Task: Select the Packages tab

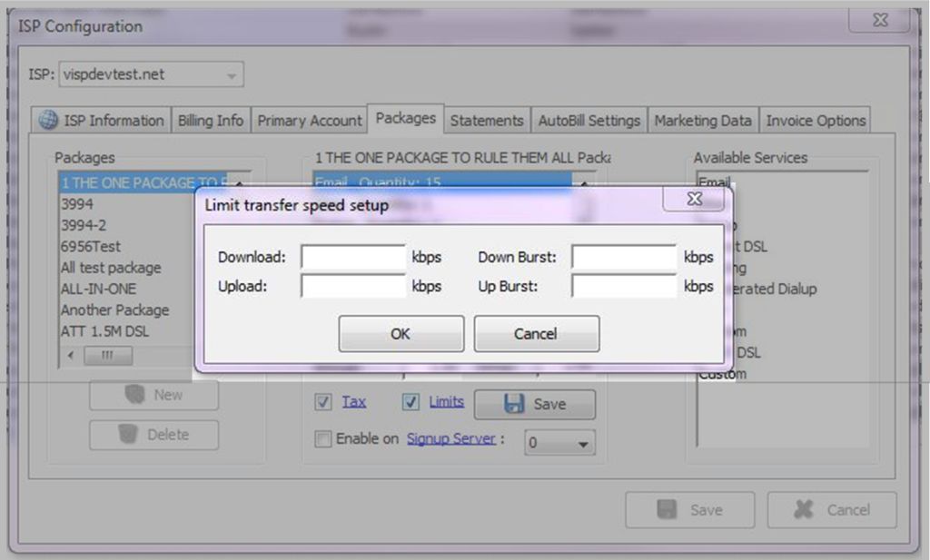Action: [x=406, y=119]
